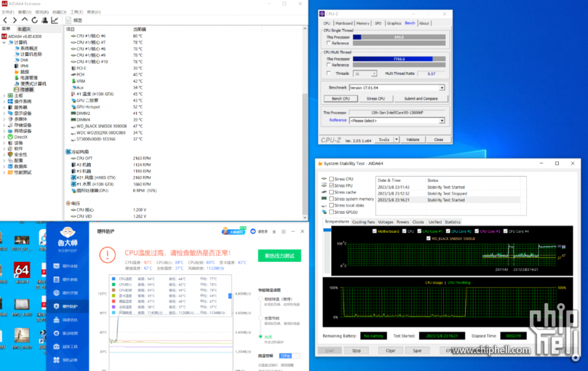588x371 pixels.
Task: Expand the DirectX tree node
Action: point(4,137)
